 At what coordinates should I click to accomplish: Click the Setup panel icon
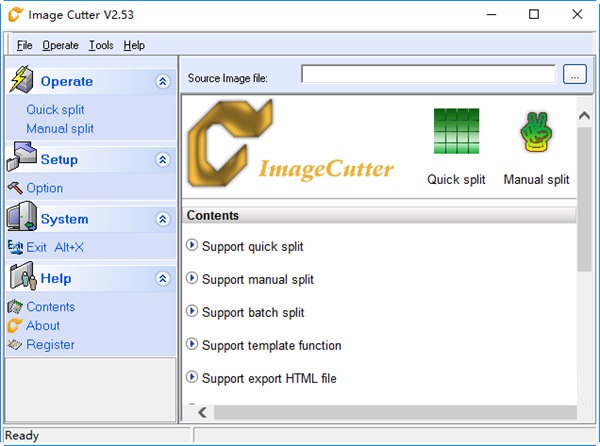click(x=22, y=156)
